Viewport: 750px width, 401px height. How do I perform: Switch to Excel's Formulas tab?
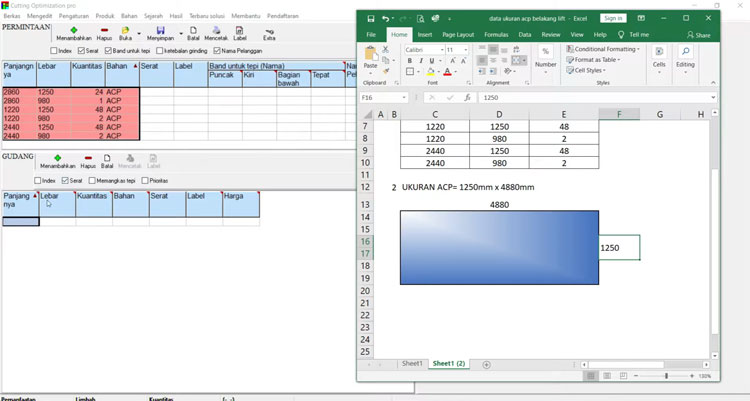(x=496, y=34)
